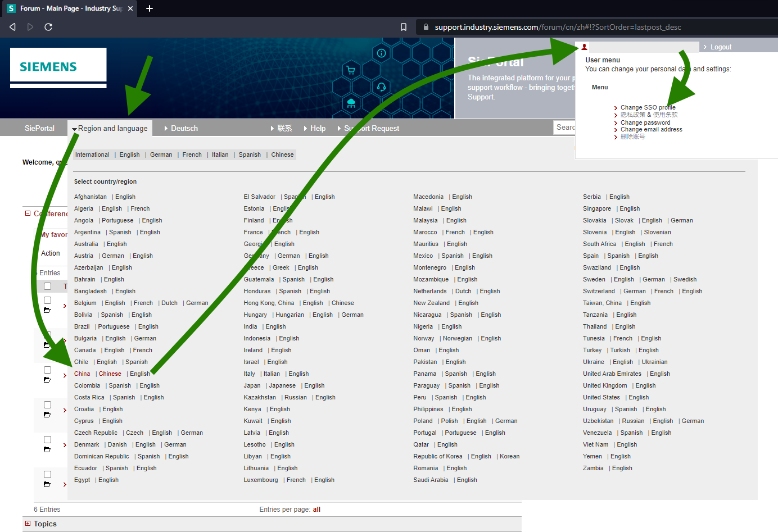
Task: Collapse the Region and language dropdown
Action: 110,129
